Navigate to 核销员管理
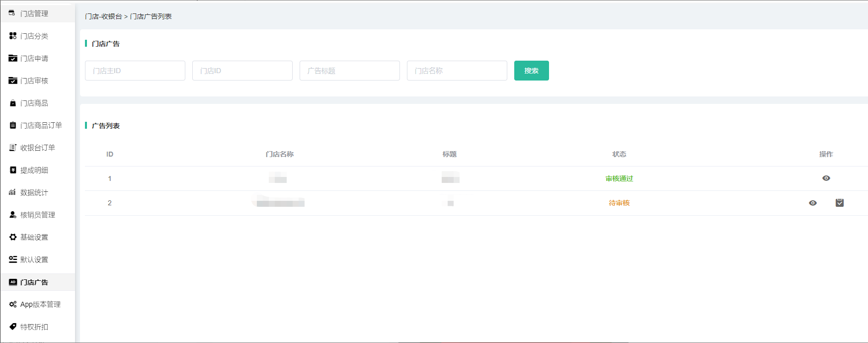The image size is (868, 343). click(x=37, y=215)
